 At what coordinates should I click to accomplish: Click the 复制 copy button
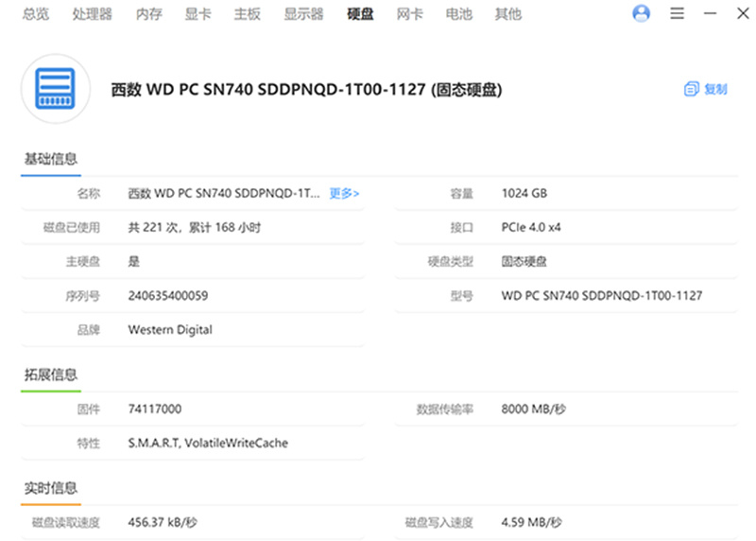(x=706, y=89)
